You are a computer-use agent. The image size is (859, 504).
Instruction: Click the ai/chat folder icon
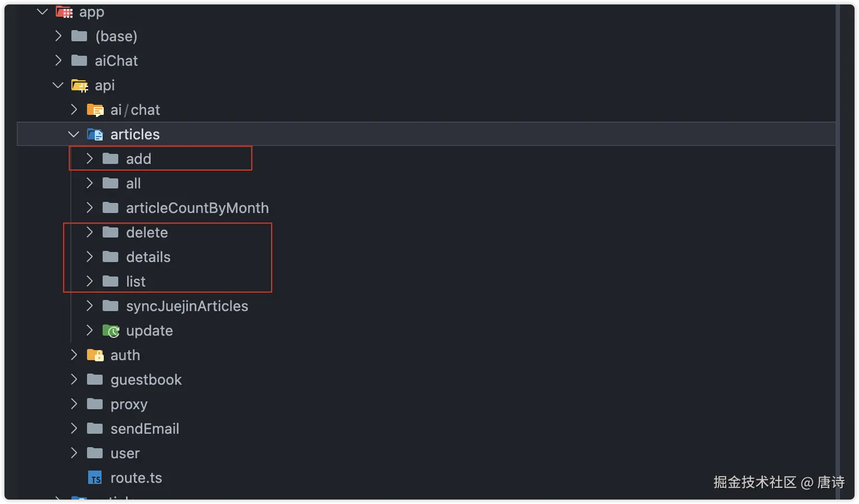[95, 110]
